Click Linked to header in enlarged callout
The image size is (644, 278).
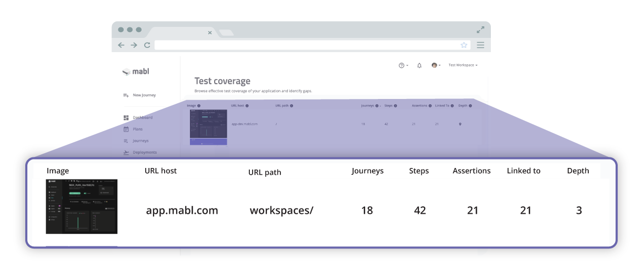click(x=524, y=171)
